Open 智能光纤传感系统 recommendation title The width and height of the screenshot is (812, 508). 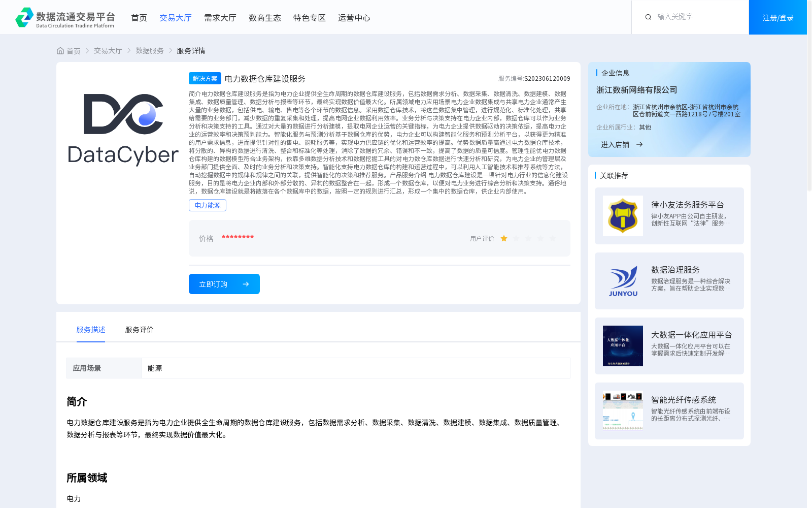pyautogui.click(x=684, y=400)
